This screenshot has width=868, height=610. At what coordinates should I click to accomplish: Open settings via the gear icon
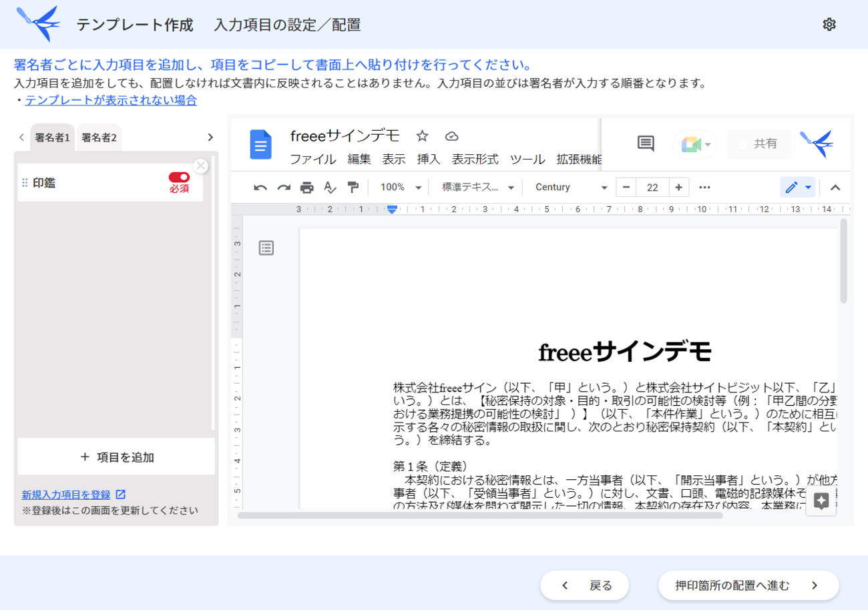[x=829, y=25]
